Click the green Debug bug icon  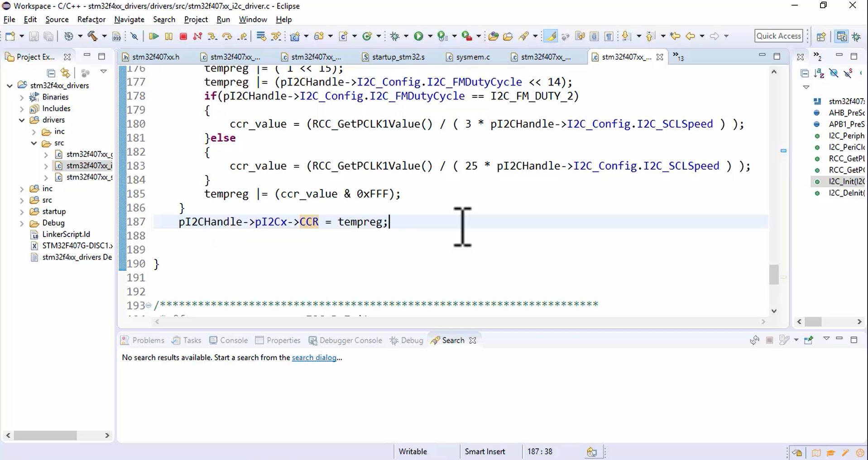395,36
